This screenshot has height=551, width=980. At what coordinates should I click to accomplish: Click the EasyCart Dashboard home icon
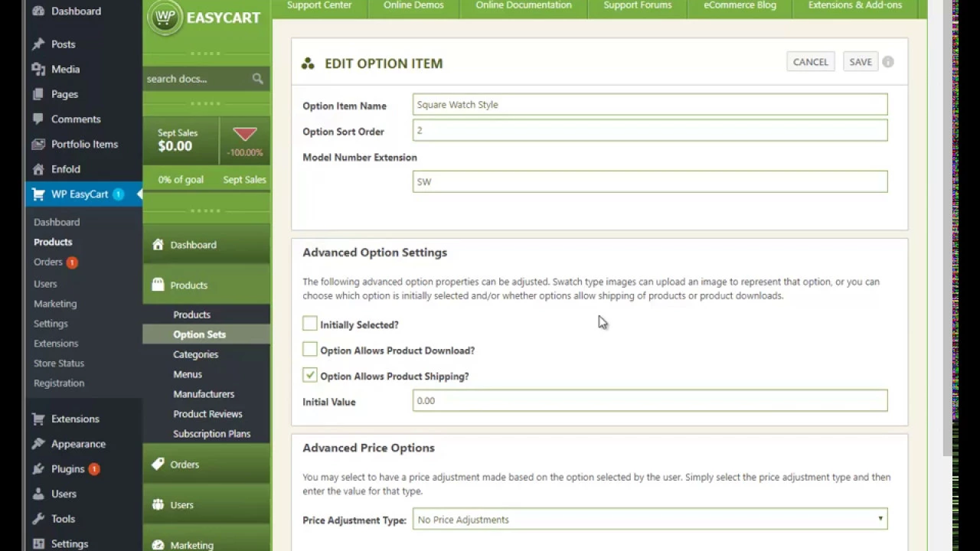(x=158, y=245)
